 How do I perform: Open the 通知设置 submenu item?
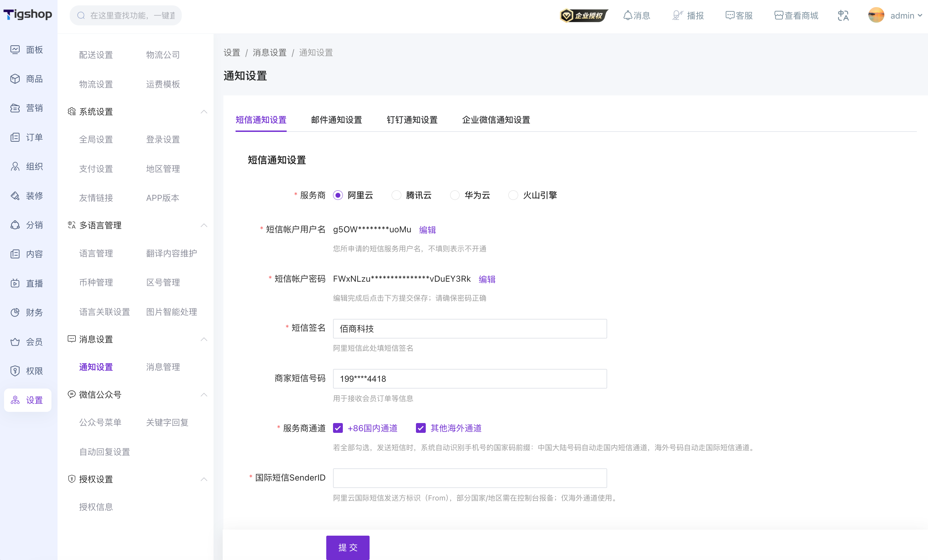[96, 367]
